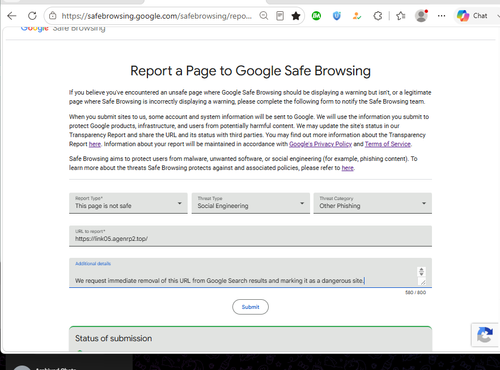Click the blue shield extension icon

pyautogui.click(x=337, y=16)
